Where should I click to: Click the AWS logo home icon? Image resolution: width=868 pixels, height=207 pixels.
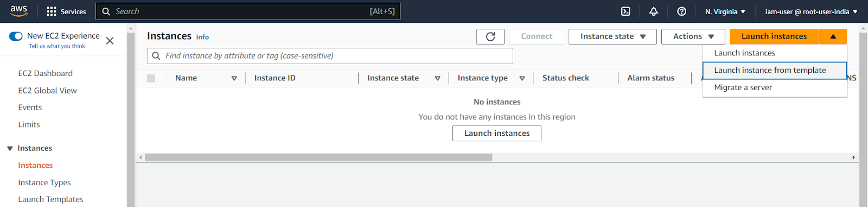[x=19, y=11]
